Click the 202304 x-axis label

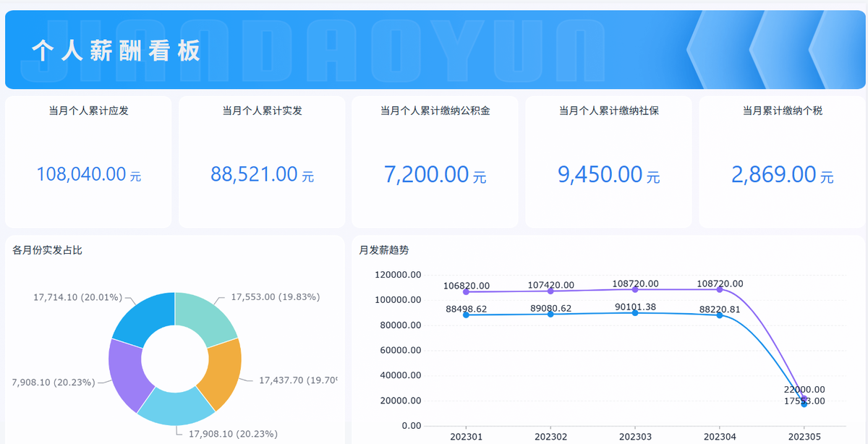(x=720, y=437)
